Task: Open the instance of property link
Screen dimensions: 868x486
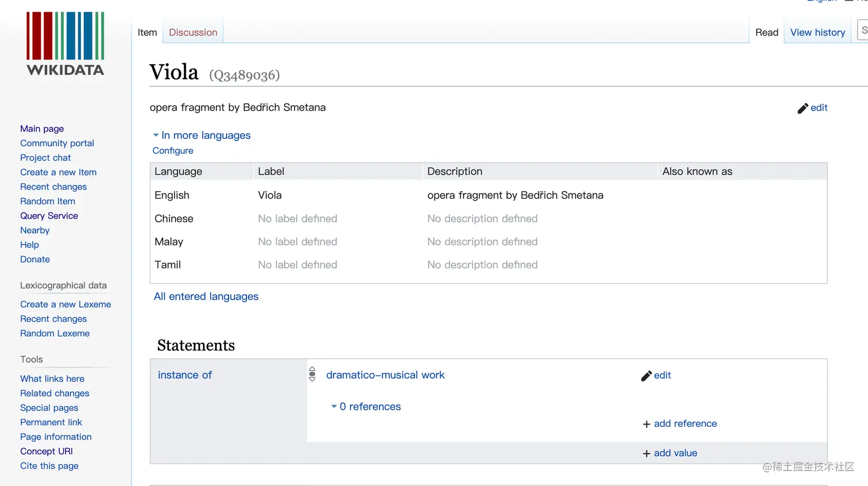Action: click(x=185, y=375)
